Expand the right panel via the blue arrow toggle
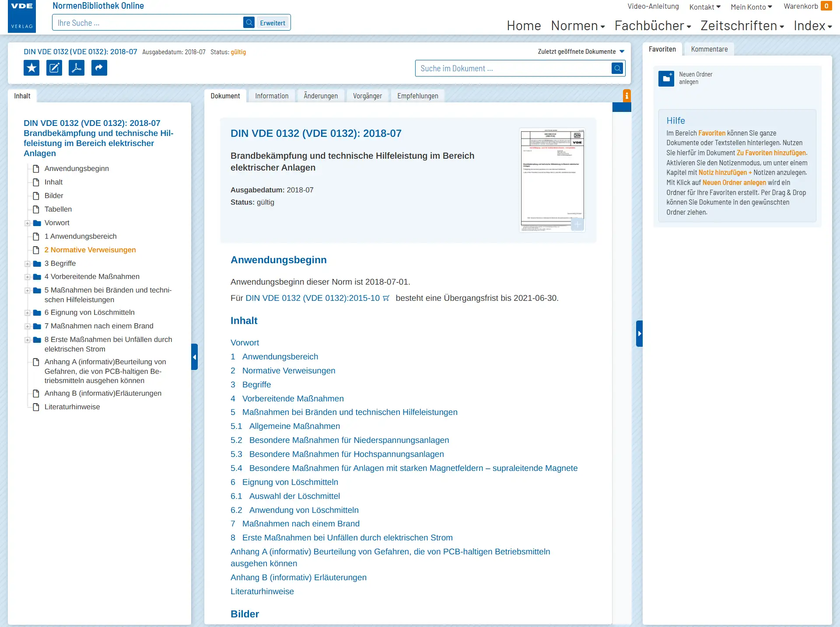Viewport: 840px width, 627px height. point(639,333)
